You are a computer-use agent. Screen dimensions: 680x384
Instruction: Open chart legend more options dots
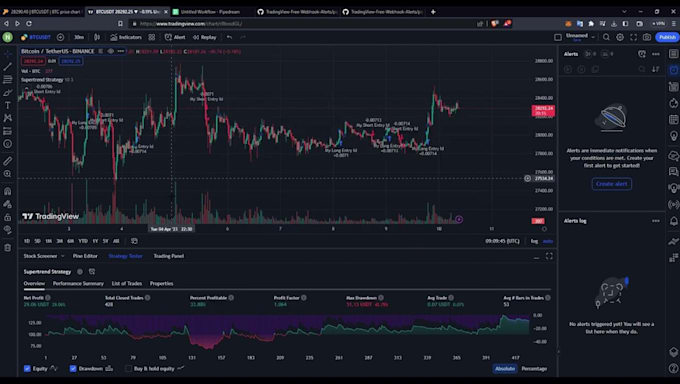(x=121, y=51)
